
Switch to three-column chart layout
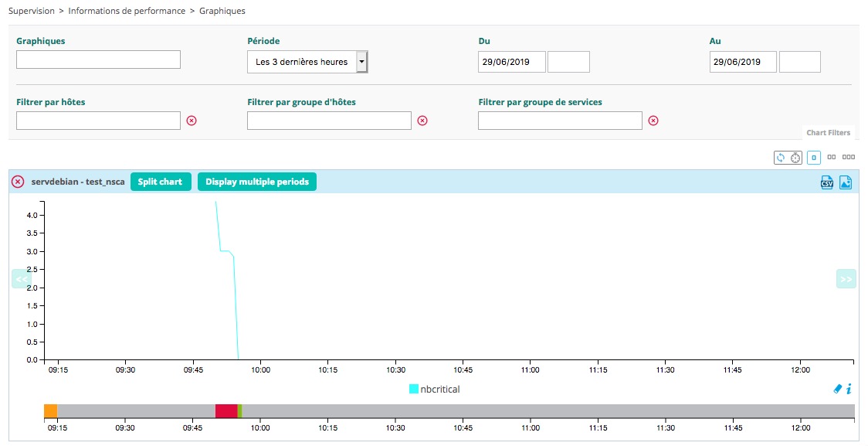point(849,158)
